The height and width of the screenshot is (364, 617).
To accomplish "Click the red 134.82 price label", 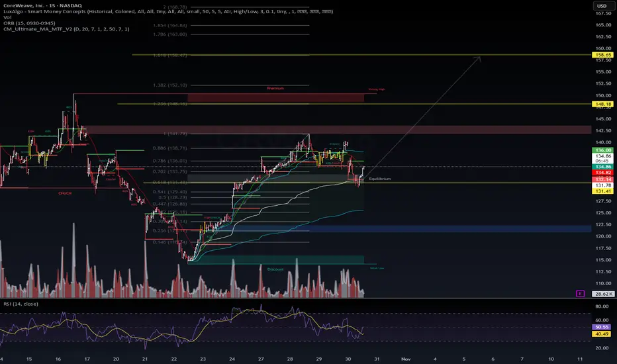I will (x=602, y=173).
